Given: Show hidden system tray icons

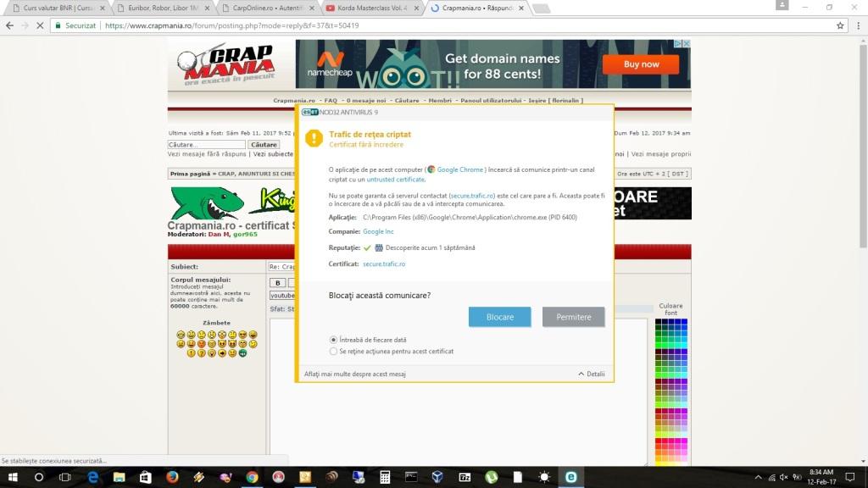Looking at the screenshot, I should coord(758,477).
